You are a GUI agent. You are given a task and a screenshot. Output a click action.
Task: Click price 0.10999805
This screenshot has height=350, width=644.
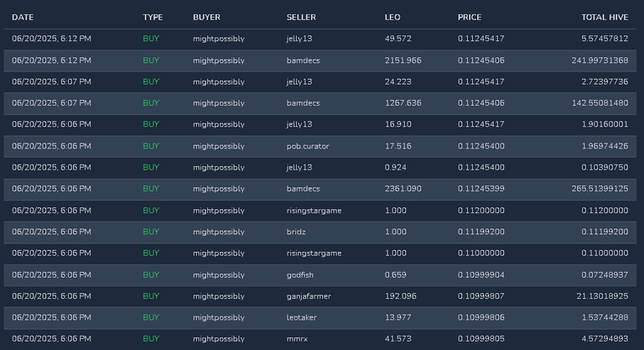tap(481, 339)
